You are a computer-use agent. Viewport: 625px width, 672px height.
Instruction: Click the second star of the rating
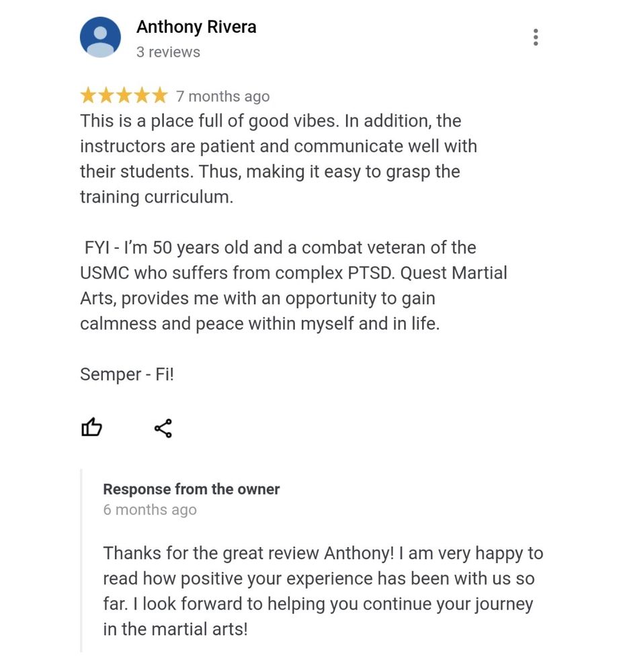(x=106, y=96)
